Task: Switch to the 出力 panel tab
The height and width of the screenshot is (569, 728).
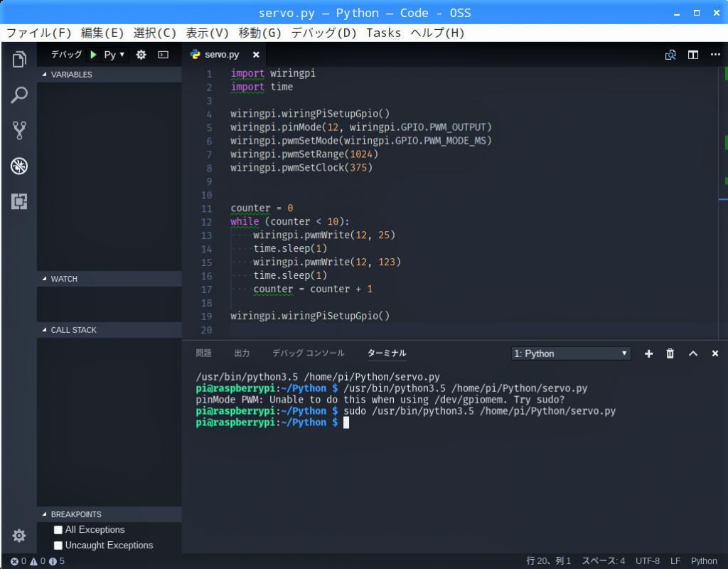Action: (x=242, y=353)
